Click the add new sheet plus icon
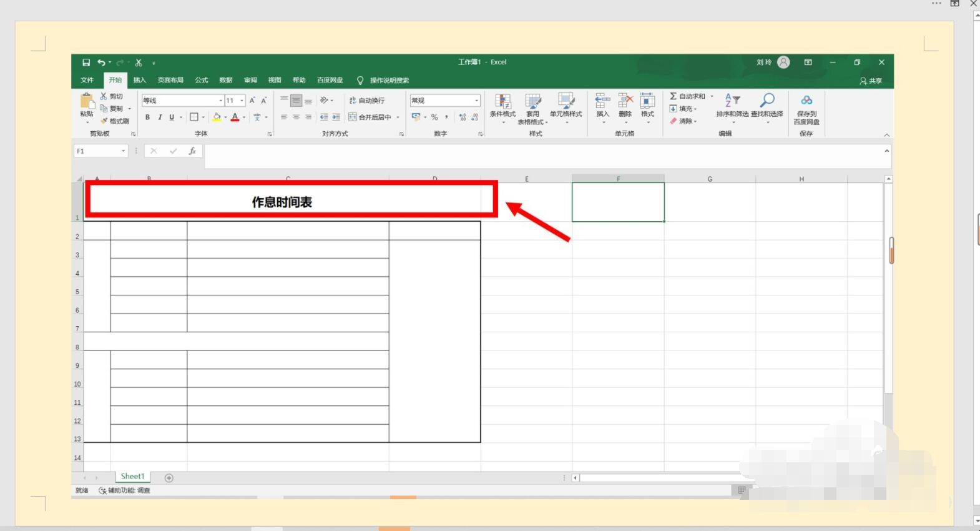 pos(169,478)
